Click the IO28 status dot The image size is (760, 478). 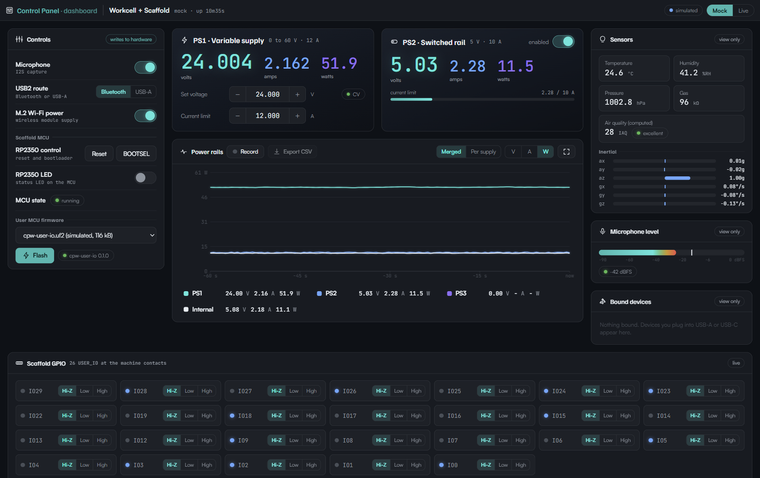127,391
